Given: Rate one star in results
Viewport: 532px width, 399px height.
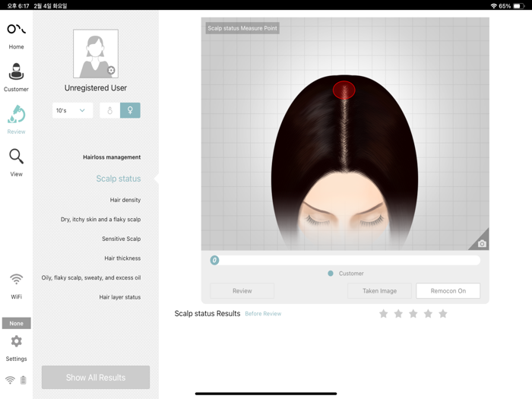Looking at the screenshot, I should pos(383,313).
